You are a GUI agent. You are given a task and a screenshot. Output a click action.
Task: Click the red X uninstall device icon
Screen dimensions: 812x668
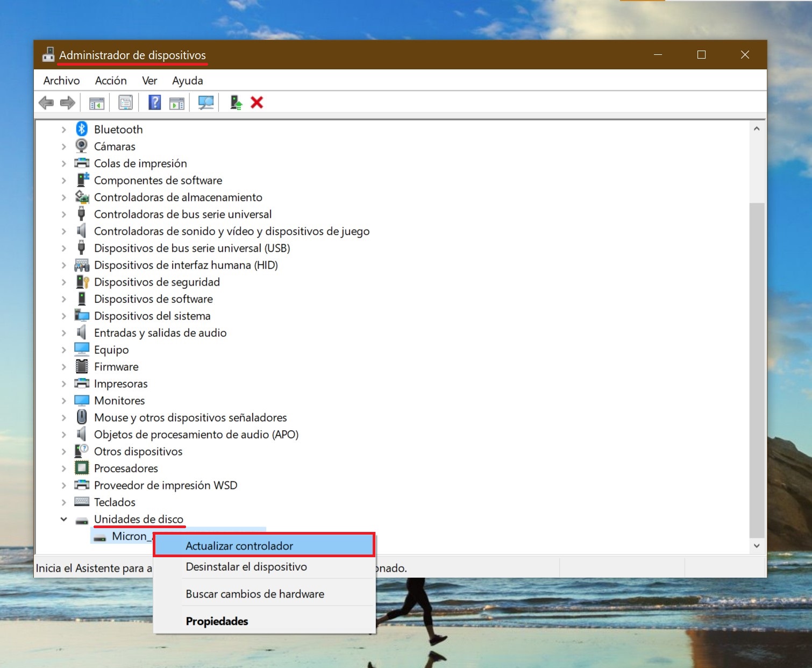click(257, 102)
